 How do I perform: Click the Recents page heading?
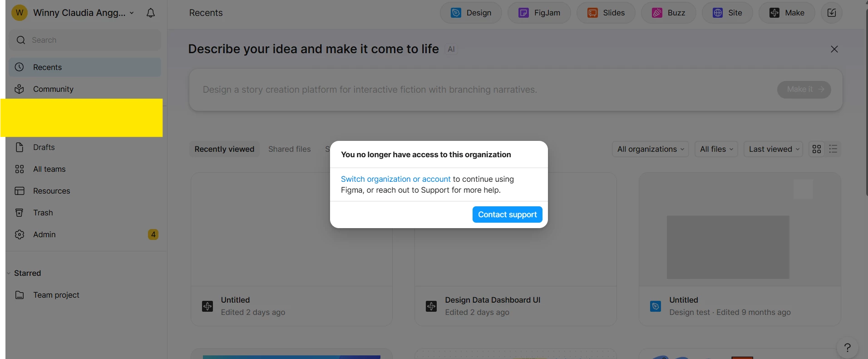coord(206,13)
